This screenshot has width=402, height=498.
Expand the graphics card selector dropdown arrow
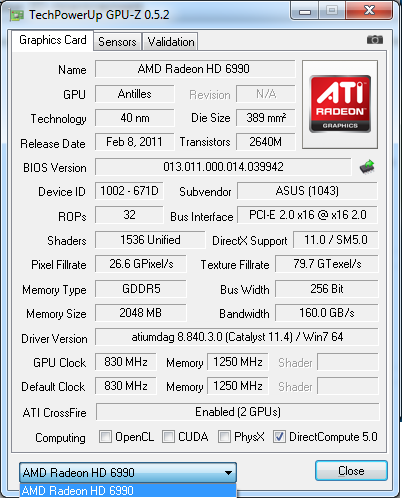click(x=228, y=473)
